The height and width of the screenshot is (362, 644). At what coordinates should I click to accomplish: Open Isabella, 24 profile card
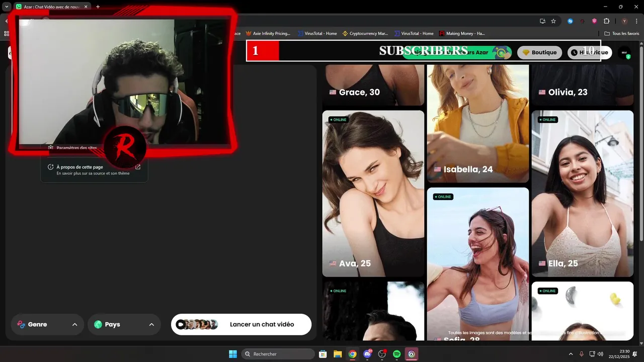pos(478,123)
